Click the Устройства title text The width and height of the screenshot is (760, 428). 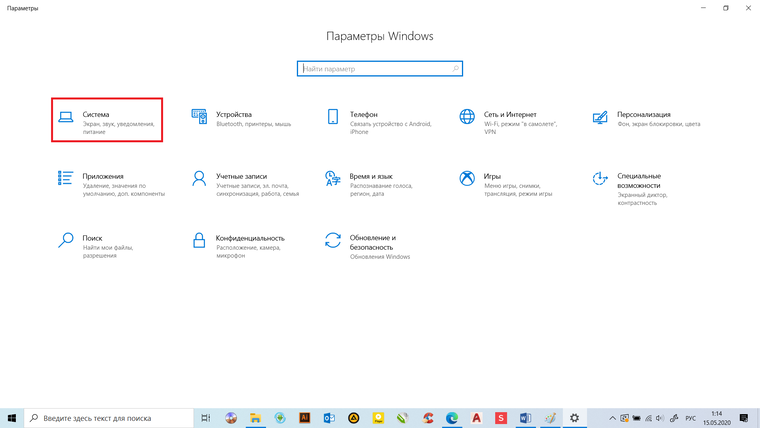234,114
